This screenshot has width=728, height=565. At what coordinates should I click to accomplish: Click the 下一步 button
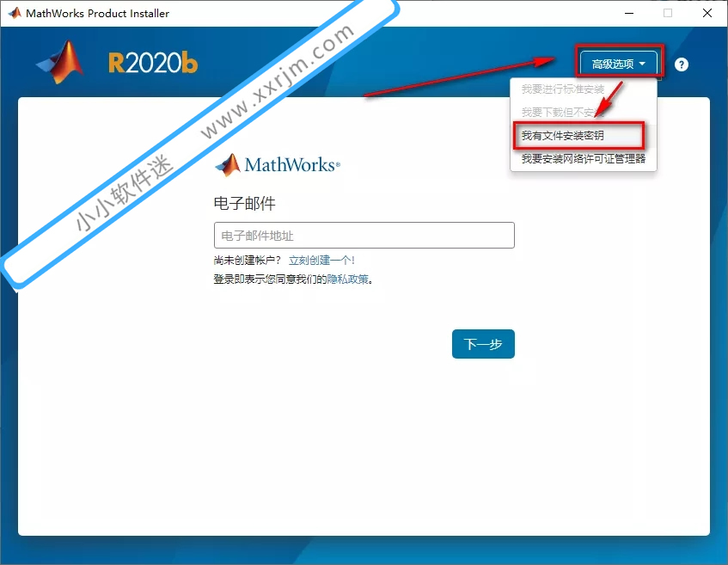(x=483, y=344)
